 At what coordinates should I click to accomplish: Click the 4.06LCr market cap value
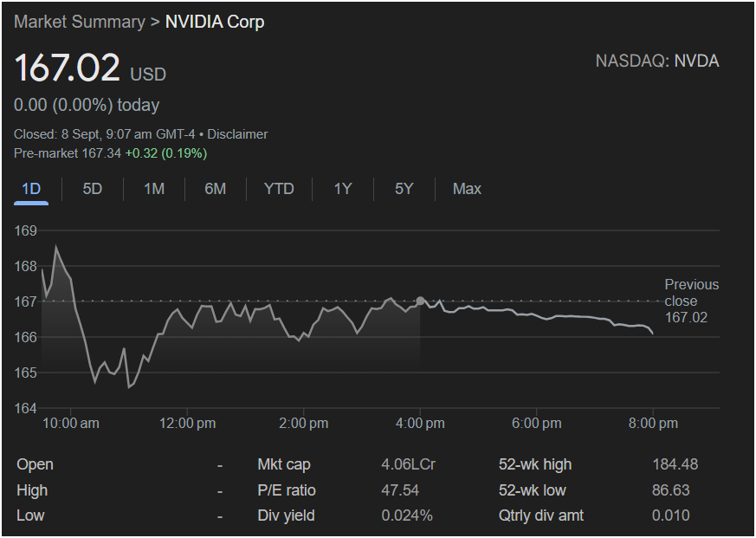coord(409,464)
